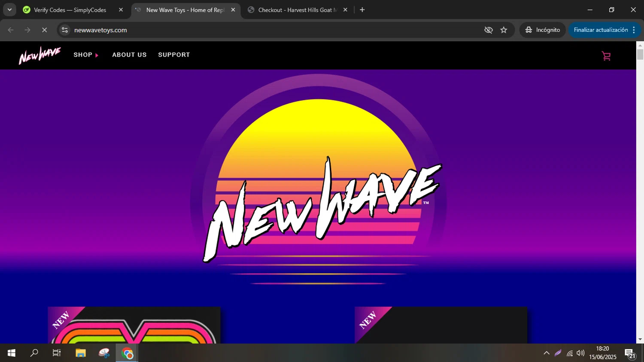Go back to previous page
The image size is (644, 362).
(x=11, y=30)
